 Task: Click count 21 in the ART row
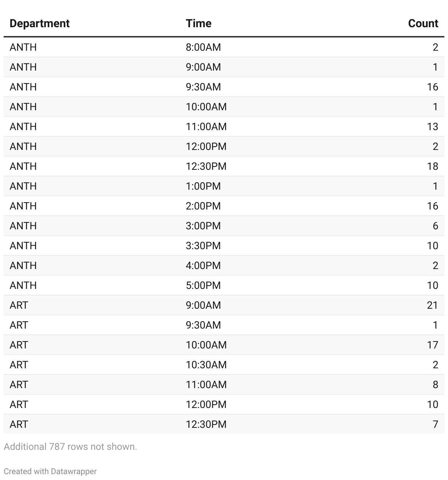(x=432, y=305)
